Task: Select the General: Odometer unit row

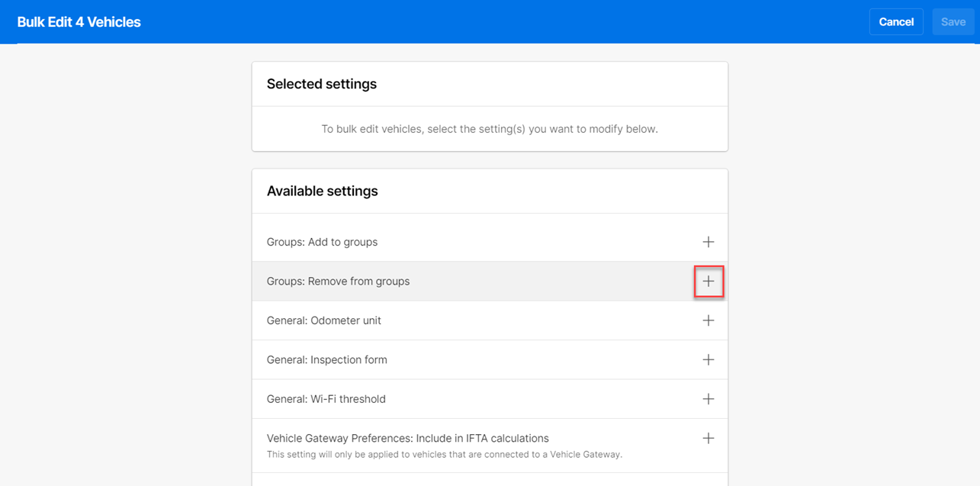Action: 488,320
